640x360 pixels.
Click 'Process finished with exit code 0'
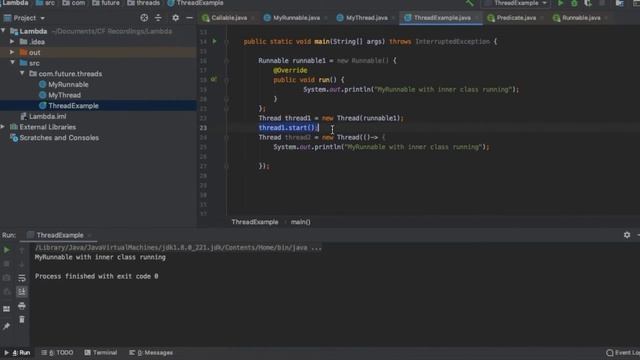[x=96, y=276]
